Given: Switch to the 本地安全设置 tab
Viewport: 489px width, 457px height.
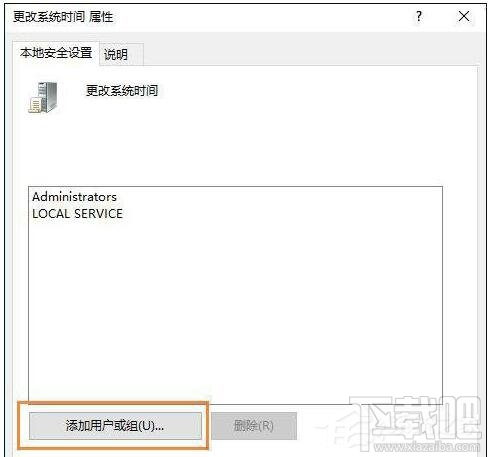Looking at the screenshot, I should (x=56, y=53).
